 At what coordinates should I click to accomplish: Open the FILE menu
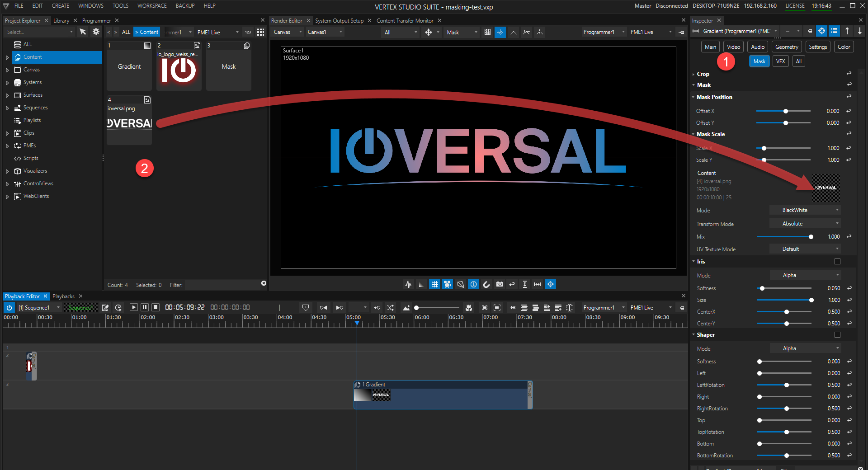pyautogui.click(x=19, y=6)
